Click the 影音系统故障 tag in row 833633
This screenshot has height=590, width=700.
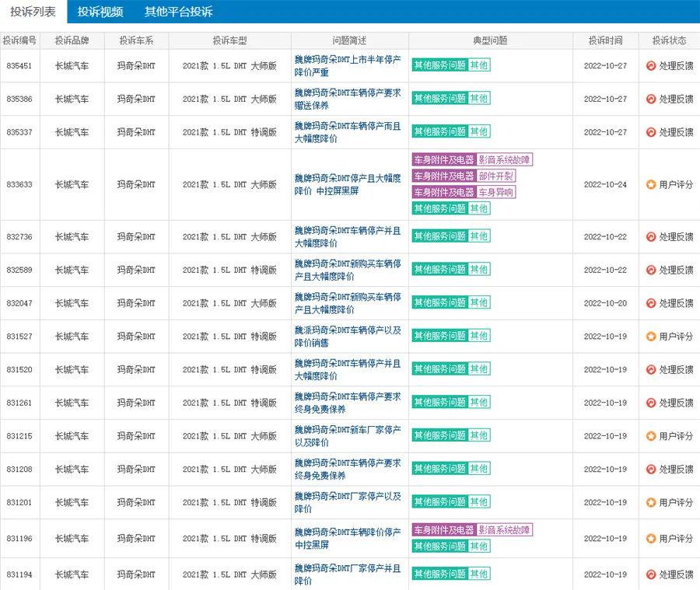pyautogui.click(x=505, y=159)
